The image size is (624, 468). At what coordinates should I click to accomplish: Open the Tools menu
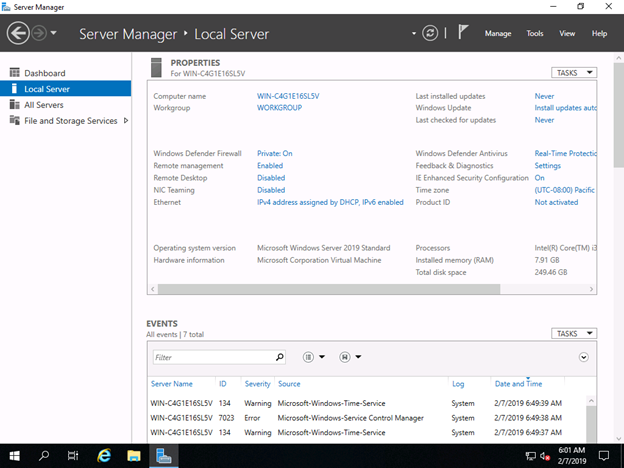tap(535, 33)
